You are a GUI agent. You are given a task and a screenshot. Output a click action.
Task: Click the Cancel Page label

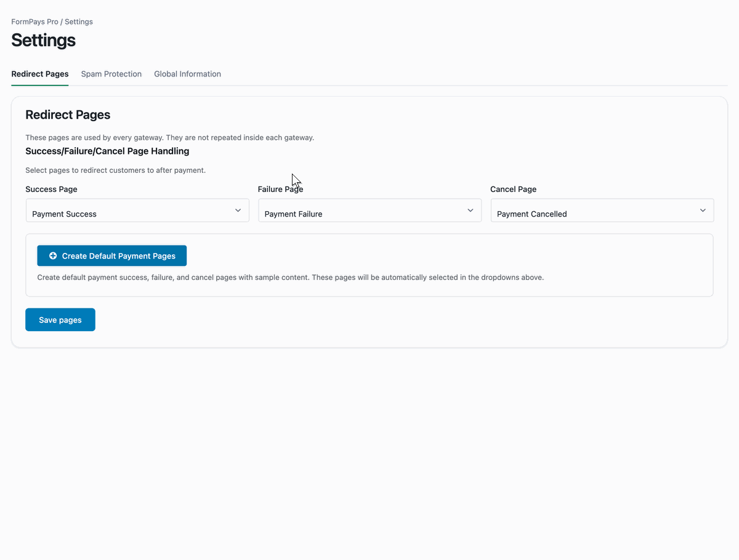pos(514,189)
